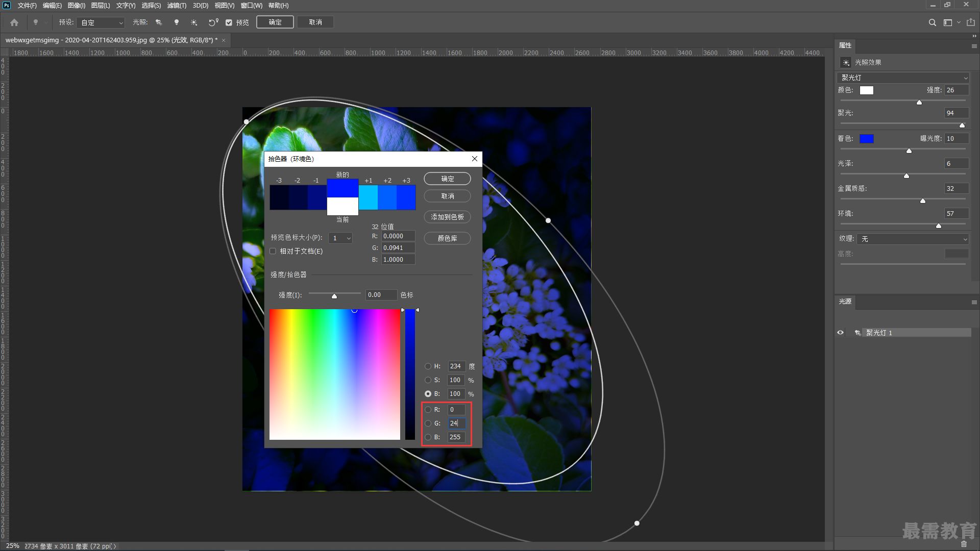Add a new spot light

pyautogui.click(x=159, y=22)
